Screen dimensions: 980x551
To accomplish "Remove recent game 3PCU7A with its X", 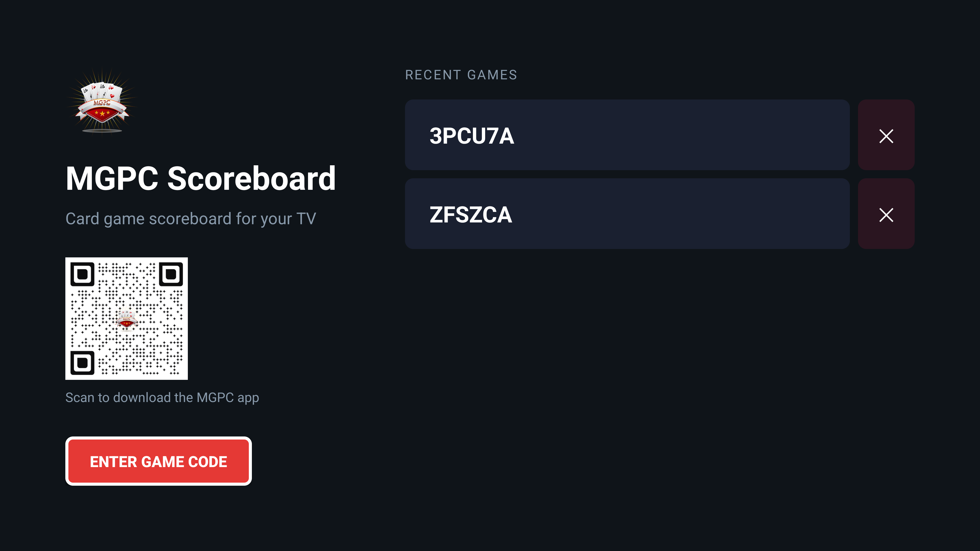I will pos(886,136).
